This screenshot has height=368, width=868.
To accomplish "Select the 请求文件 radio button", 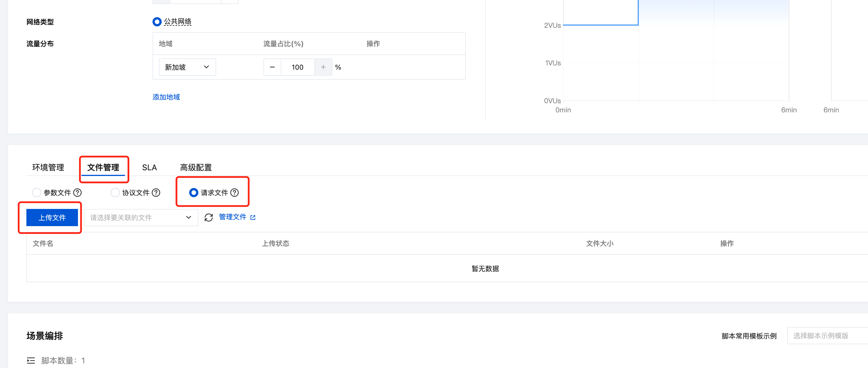I will (x=193, y=192).
